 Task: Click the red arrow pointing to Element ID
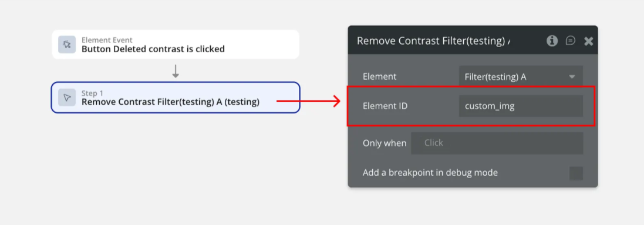(x=308, y=101)
